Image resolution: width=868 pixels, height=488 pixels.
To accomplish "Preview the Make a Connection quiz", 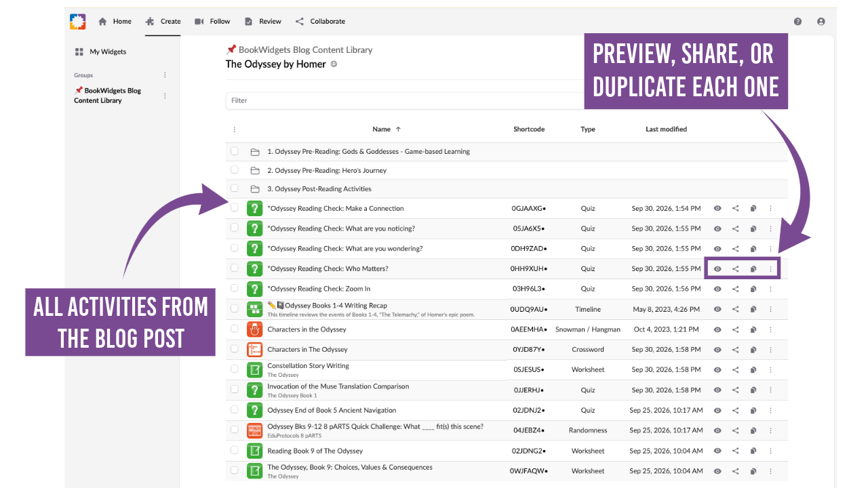I will pos(717,209).
